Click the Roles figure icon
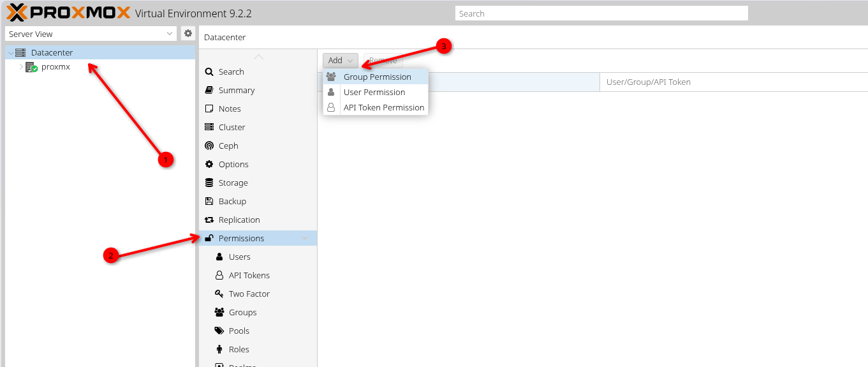The width and height of the screenshot is (868, 367). click(219, 350)
